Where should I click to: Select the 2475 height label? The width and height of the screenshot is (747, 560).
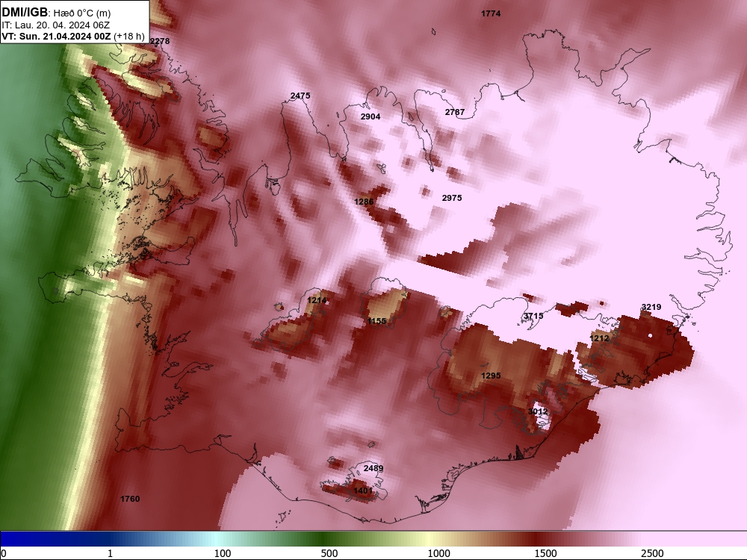pyautogui.click(x=300, y=96)
